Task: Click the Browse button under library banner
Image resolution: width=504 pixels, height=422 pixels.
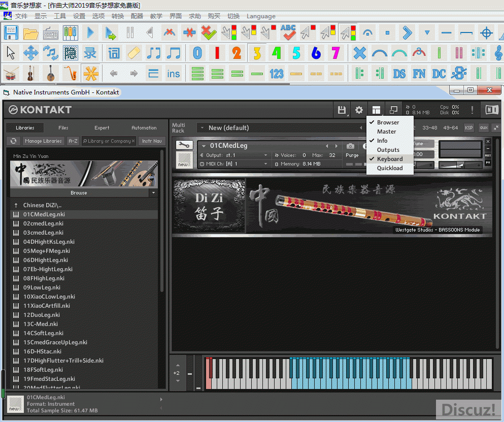Action: (79, 193)
